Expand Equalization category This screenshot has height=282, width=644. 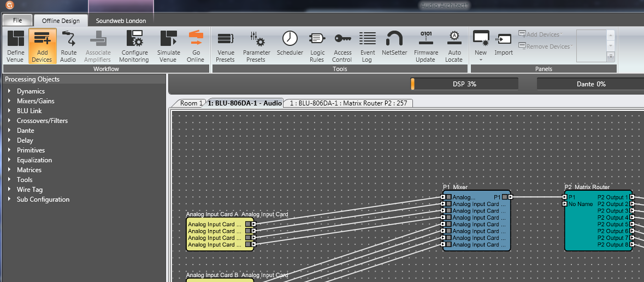[x=9, y=160]
